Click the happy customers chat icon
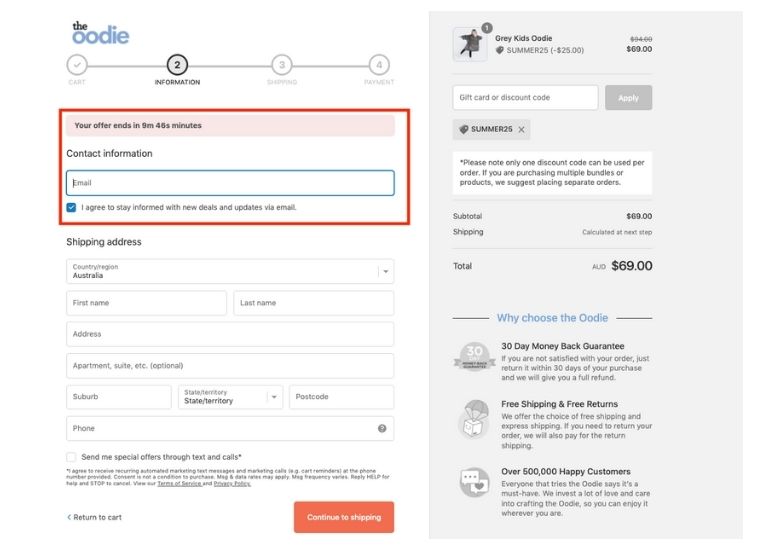 (x=474, y=482)
